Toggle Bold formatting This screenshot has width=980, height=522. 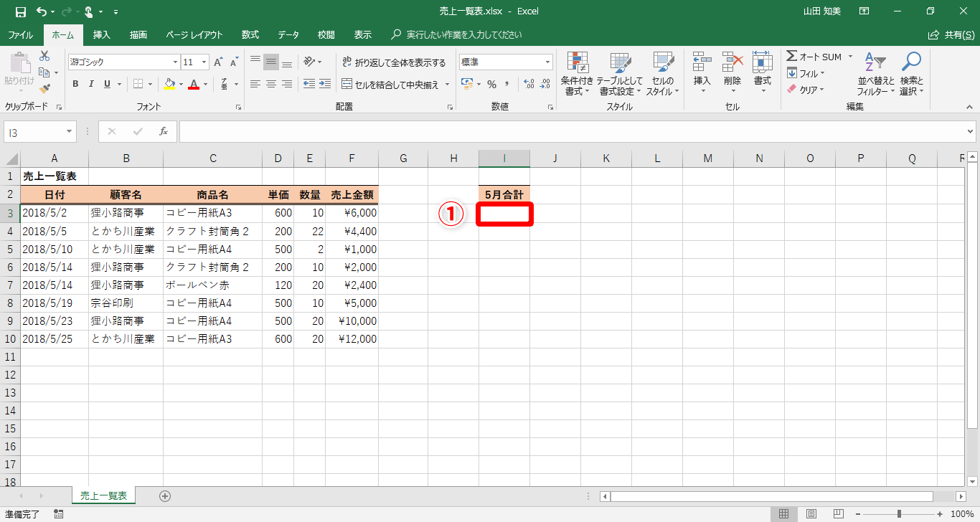pyautogui.click(x=75, y=84)
